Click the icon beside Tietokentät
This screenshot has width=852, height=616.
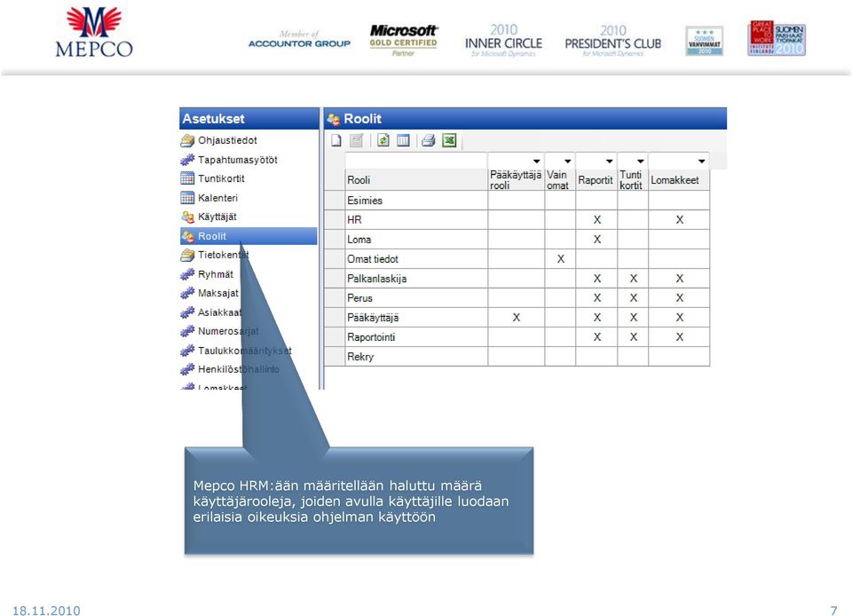click(187, 255)
